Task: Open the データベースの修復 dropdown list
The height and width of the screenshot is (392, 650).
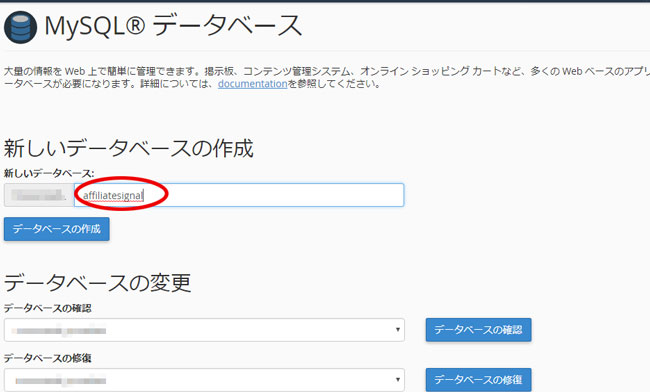Action: coord(204,380)
